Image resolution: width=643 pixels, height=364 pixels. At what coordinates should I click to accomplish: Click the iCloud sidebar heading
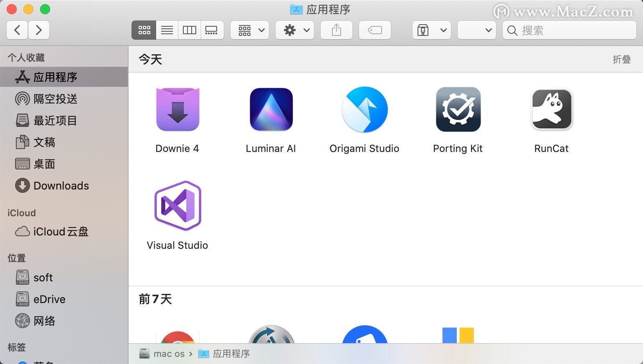22,213
